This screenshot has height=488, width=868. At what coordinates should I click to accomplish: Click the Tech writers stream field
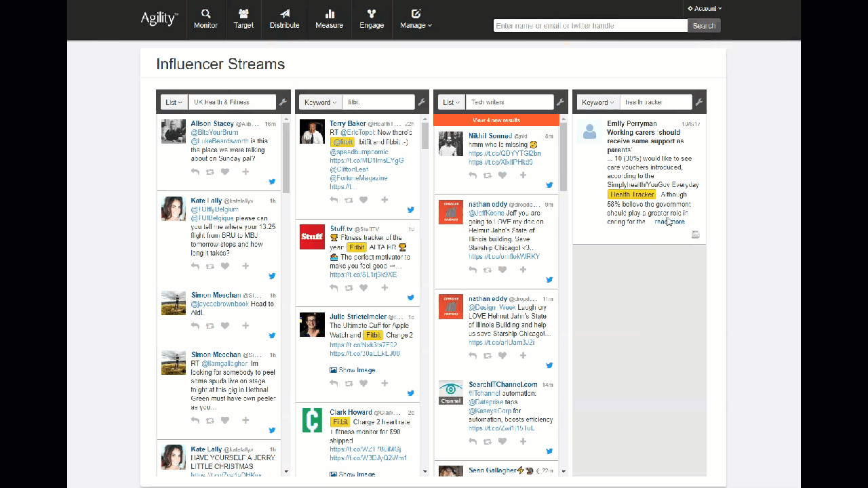click(x=509, y=102)
